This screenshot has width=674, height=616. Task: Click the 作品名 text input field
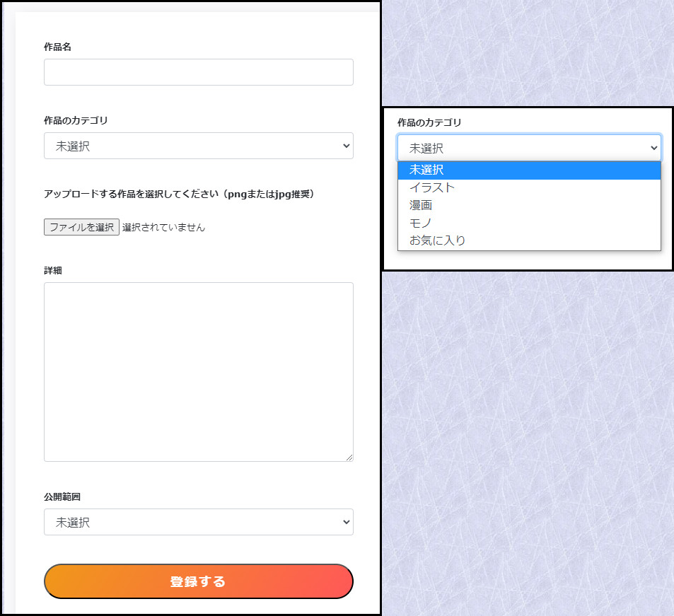click(199, 72)
